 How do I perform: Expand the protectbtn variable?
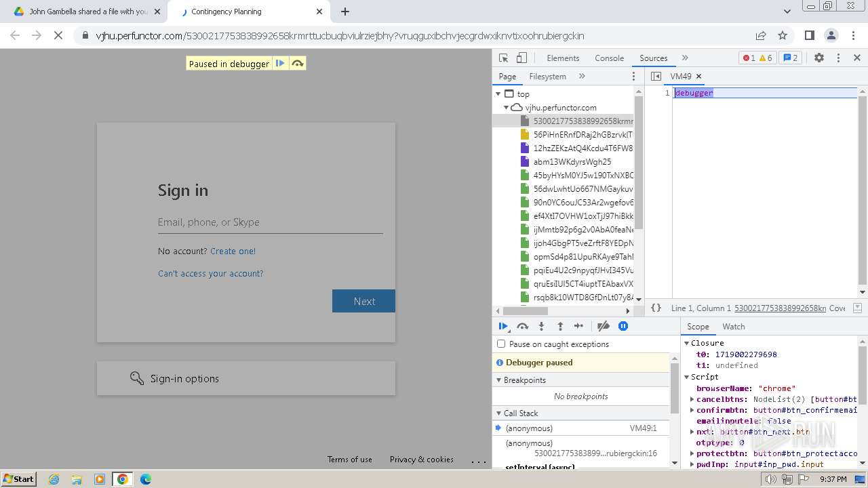(x=692, y=453)
